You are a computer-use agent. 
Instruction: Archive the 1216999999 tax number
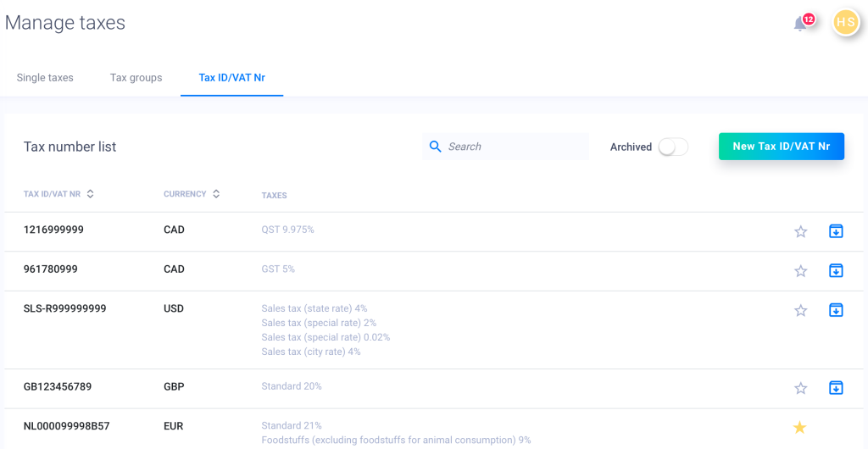(836, 231)
